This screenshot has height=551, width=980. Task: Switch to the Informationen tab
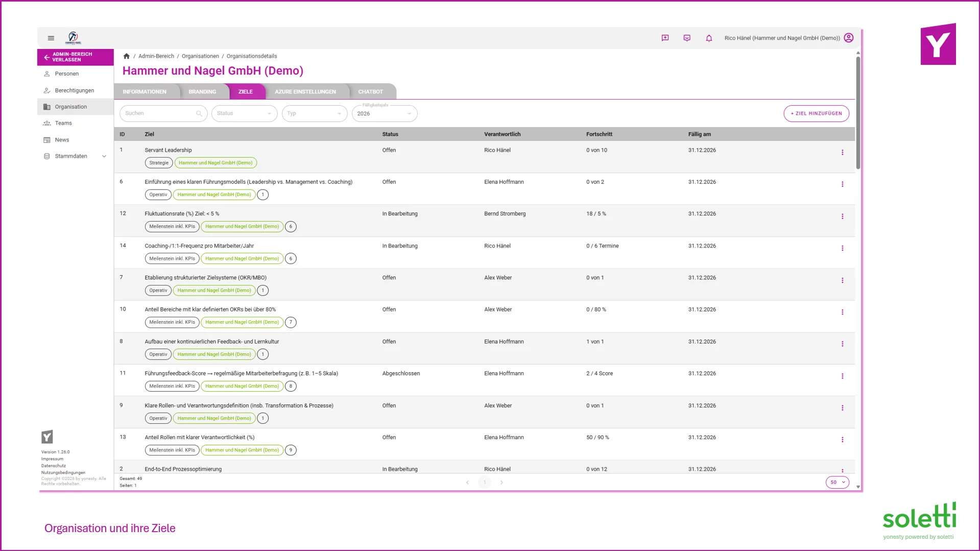pos(145,92)
